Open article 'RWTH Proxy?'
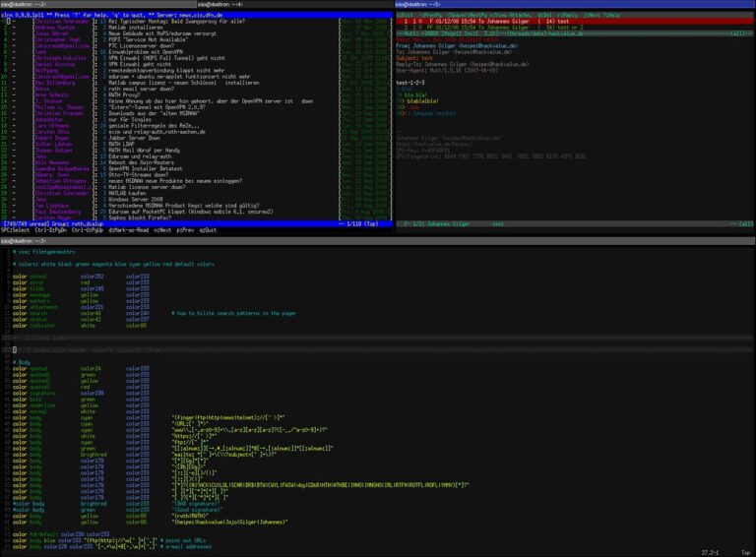 tap(124, 94)
